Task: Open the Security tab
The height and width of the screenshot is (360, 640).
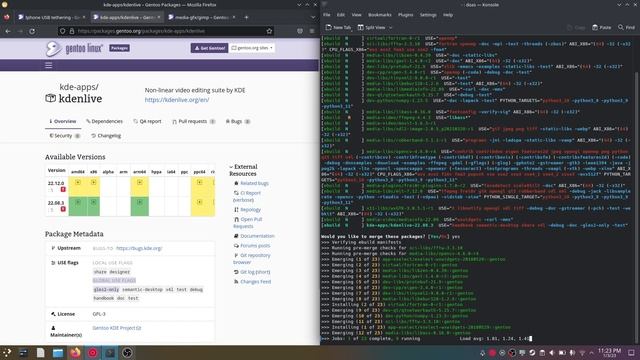Action: (65, 136)
